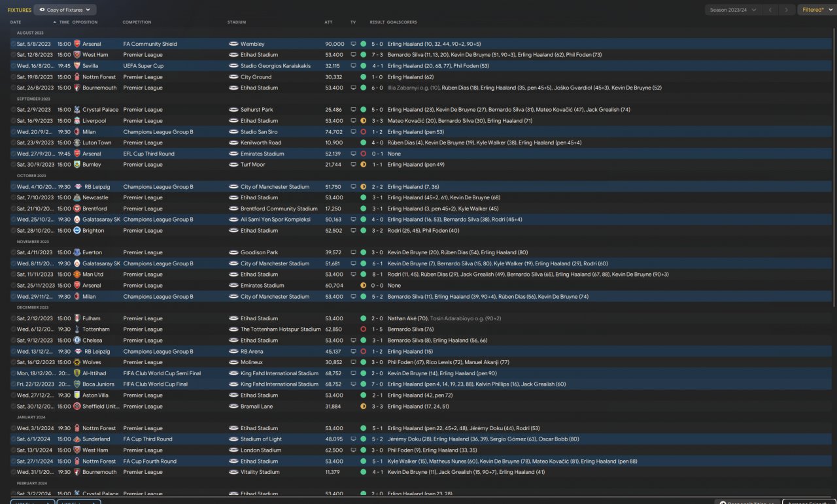Image resolution: width=837 pixels, height=504 pixels.
Task: Click the green win indicator for Luton Town
Action: (363, 143)
